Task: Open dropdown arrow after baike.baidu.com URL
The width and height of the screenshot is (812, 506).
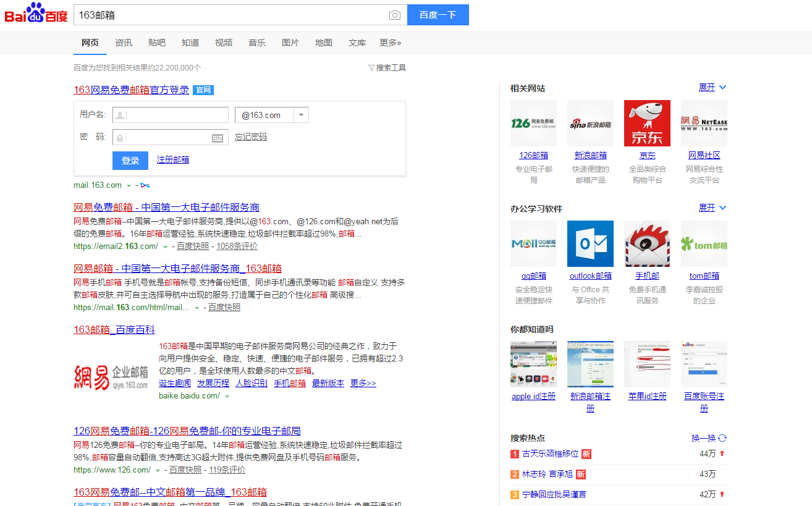Action: [227, 397]
